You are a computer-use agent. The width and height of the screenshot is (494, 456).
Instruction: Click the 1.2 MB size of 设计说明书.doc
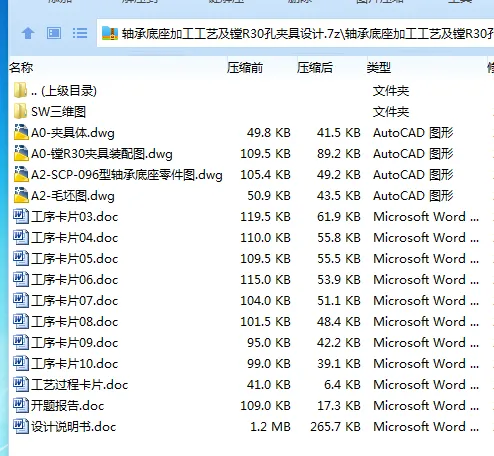pyautogui.click(x=270, y=427)
